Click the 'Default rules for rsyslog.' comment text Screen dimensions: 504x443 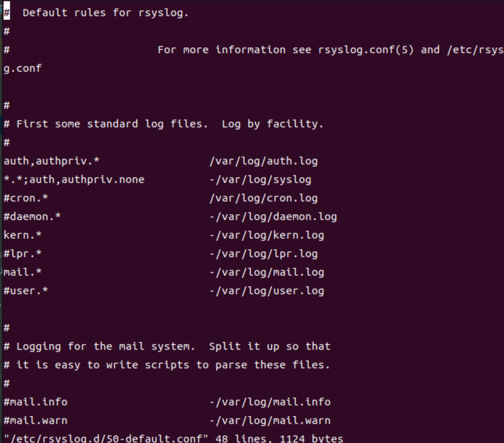(x=106, y=13)
